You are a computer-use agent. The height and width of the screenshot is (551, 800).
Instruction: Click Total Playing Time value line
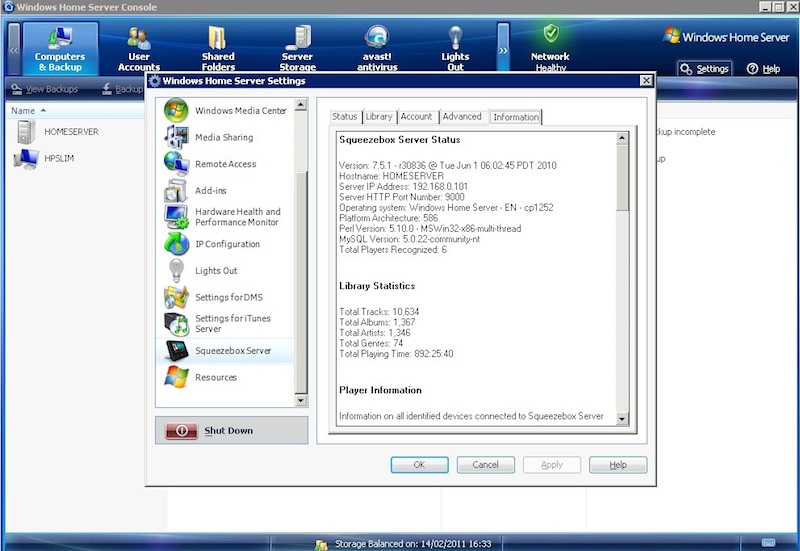[x=396, y=354]
